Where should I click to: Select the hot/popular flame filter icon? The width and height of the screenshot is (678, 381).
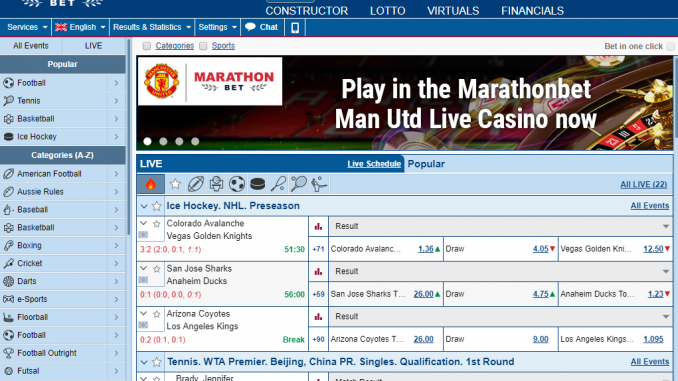[150, 184]
